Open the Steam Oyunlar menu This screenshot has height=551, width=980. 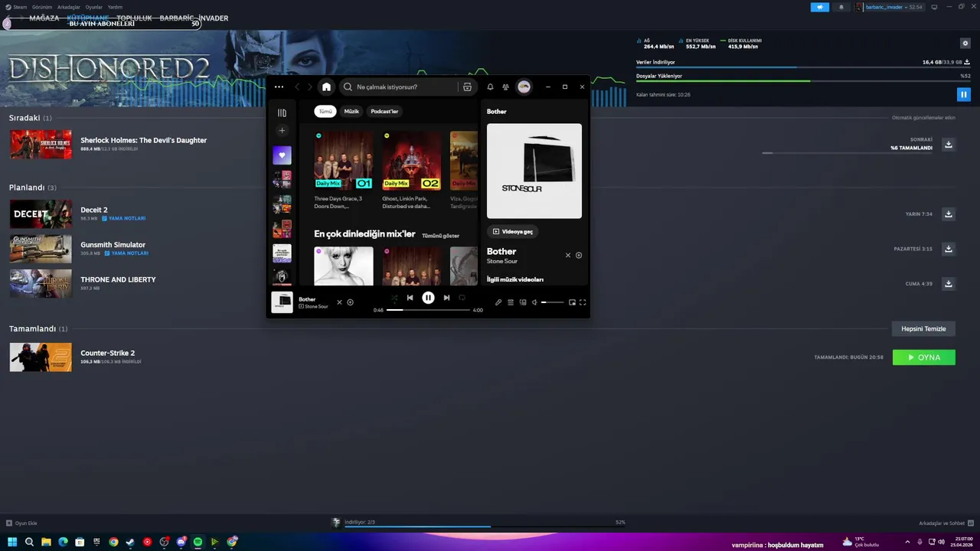(93, 7)
